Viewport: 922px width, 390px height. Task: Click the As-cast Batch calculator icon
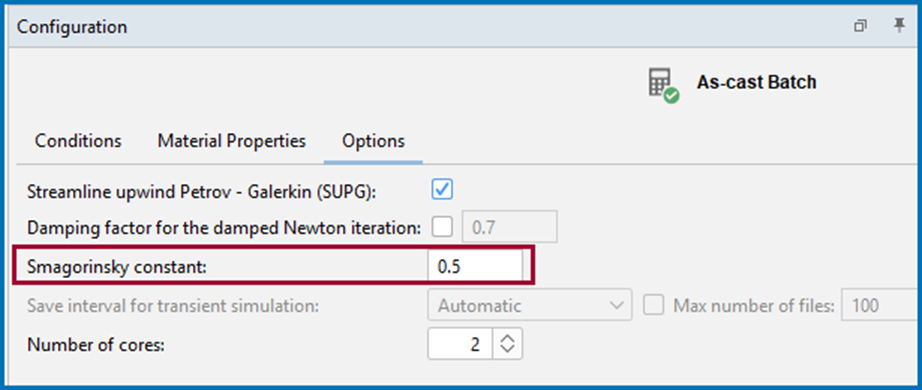click(662, 83)
